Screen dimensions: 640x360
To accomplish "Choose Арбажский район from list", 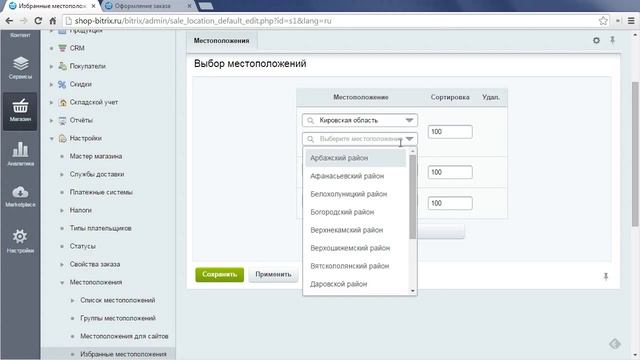I will point(356,158).
